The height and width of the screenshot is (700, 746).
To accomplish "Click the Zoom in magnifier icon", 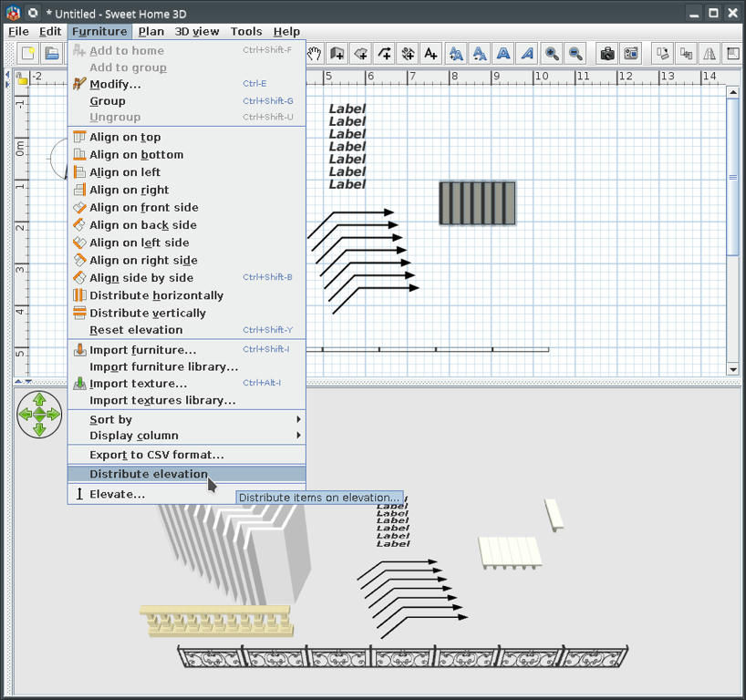I will click(x=552, y=53).
